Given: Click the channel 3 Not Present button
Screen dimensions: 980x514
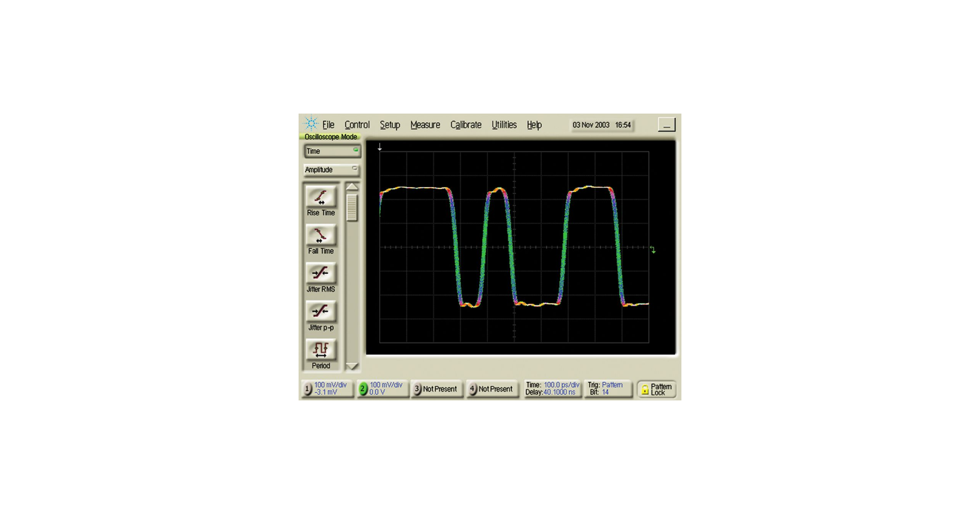Looking at the screenshot, I should (x=436, y=389).
